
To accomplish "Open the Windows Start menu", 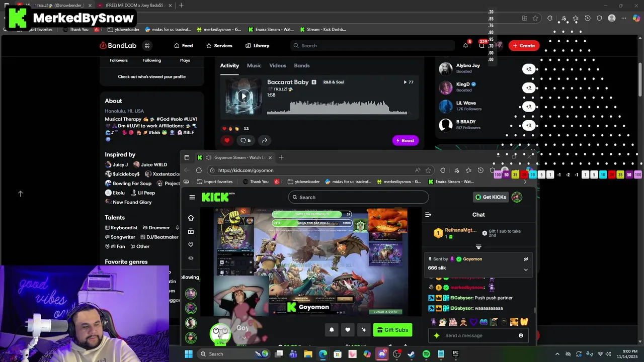I will click(188, 354).
